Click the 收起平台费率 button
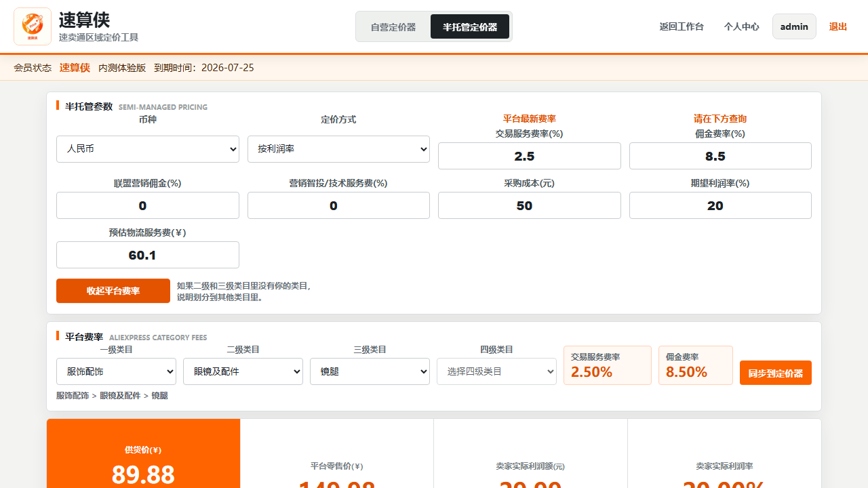This screenshot has width=868, height=488. [x=113, y=291]
